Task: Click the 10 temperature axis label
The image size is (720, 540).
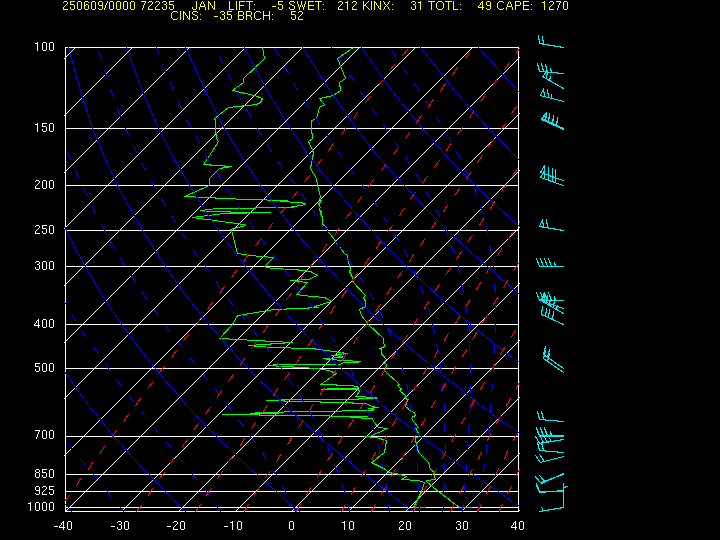Action: pos(348,526)
